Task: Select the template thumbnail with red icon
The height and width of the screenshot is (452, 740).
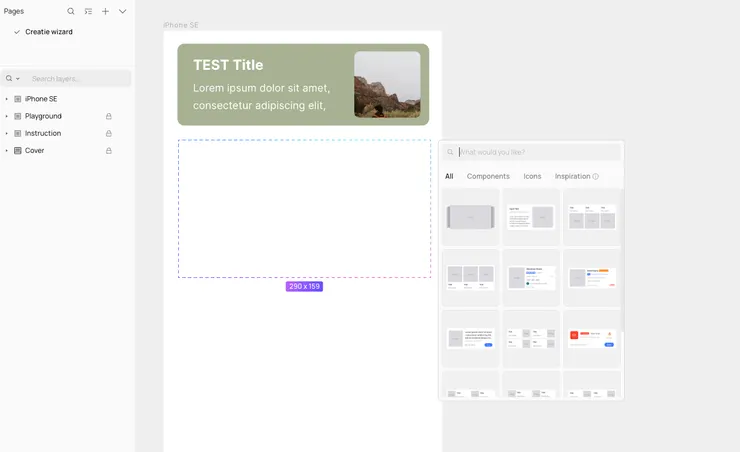Action: (592, 338)
